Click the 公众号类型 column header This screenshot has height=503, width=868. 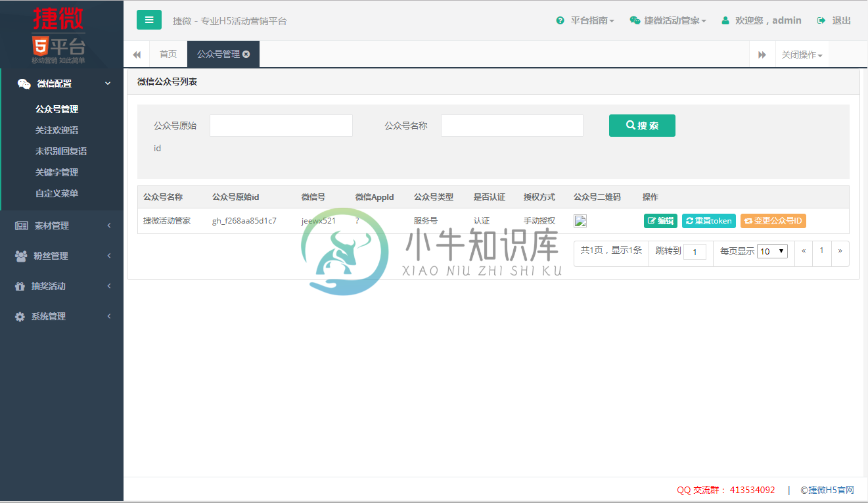434,197
